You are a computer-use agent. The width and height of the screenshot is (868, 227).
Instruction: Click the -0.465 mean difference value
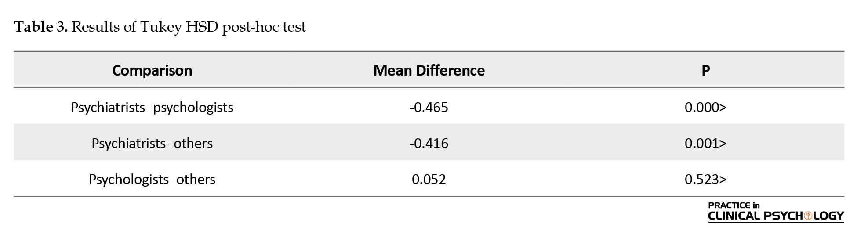point(429,107)
